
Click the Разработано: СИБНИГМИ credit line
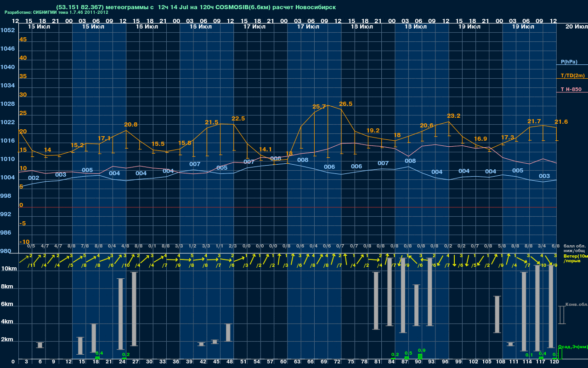point(56,12)
